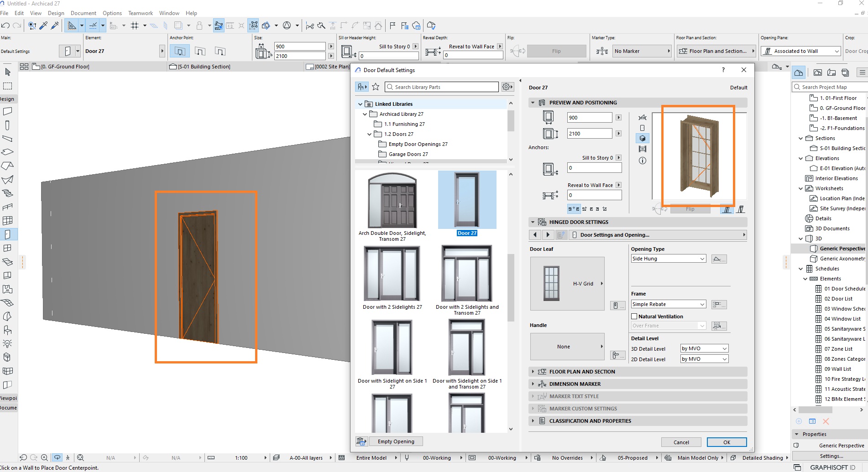Click the load library icon beside Empty Opening

tap(361, 441)
